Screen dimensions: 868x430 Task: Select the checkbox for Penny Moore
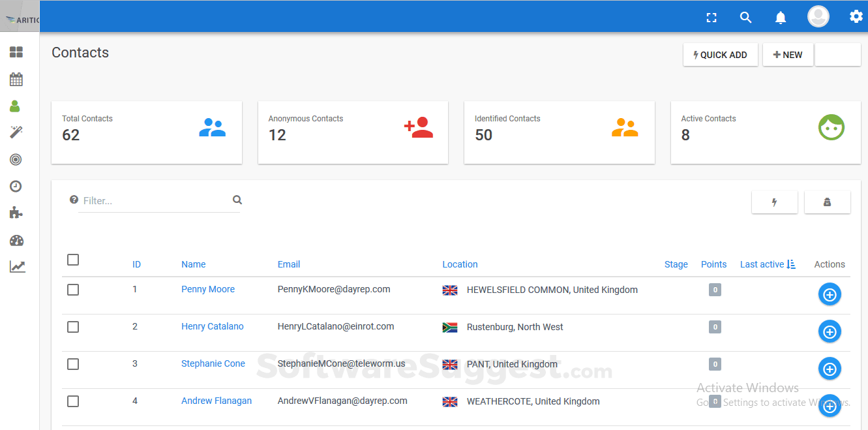tap(73, 290)
